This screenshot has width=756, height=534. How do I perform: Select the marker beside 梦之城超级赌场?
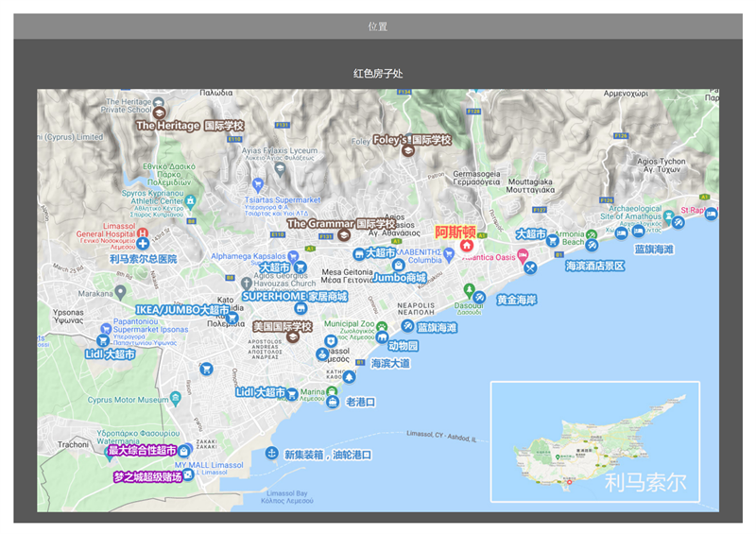point(188,474)
